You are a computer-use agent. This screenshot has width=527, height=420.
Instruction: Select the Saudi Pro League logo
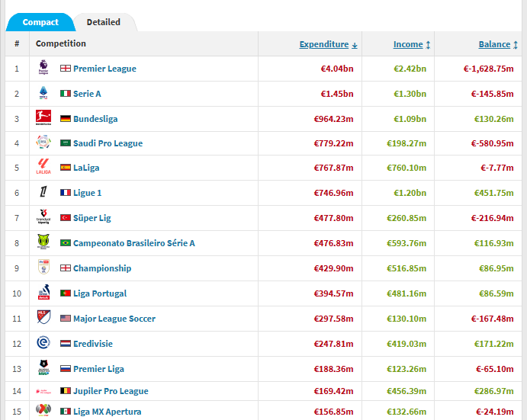(43, 142)
